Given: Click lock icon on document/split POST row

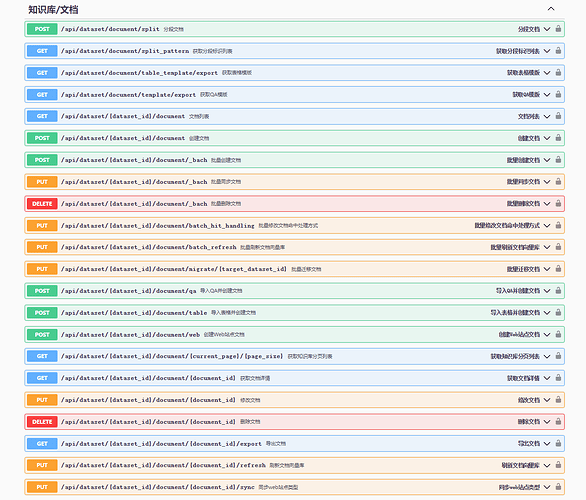Looking at the screenshot, I should (x=558, y=29).
